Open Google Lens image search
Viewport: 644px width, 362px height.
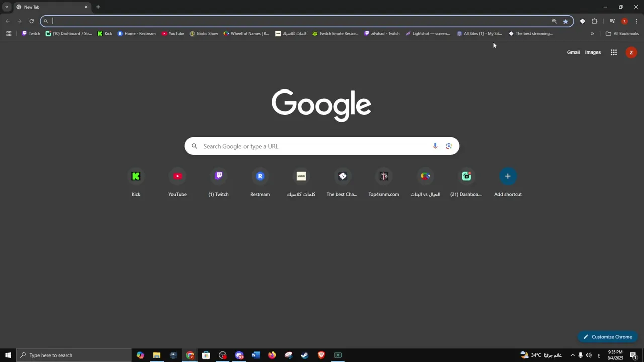point(449,146)
